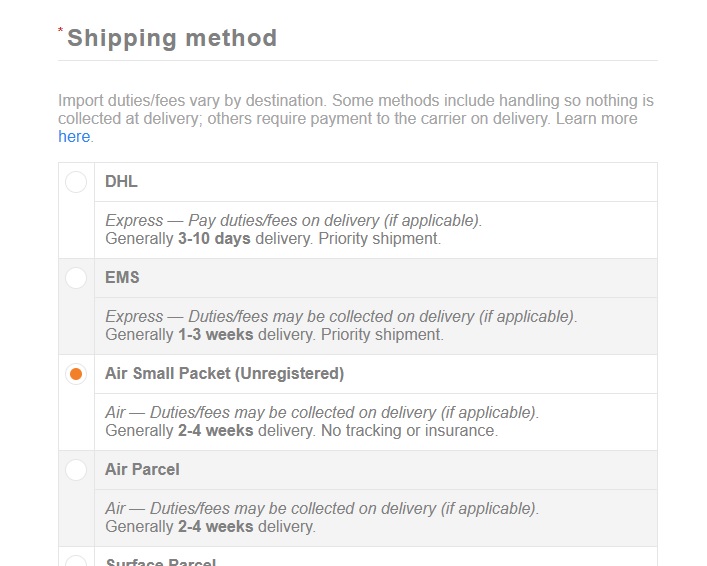The width and height of the screenshot is (707, 566).
Task: Select the Surface Parcel radio button
Action: click(76, 561)
